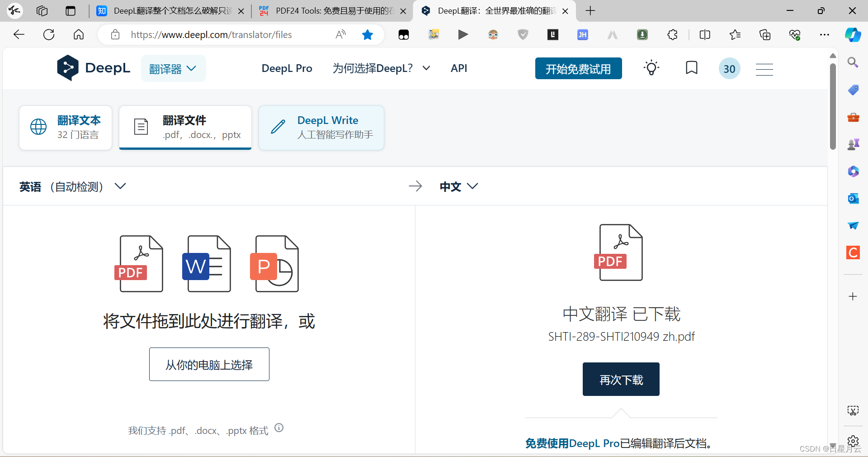Click the read aloud icon in address bar
This screenshot has width=868, height=457.
click(x=341, y=34)
